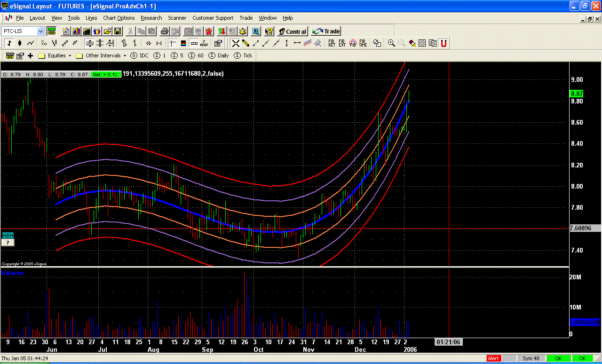The width and height of the screenshot is (602, 364).
Task: Open the Chart Options menu
Action: pyautogui.click(x=119, y=18)
